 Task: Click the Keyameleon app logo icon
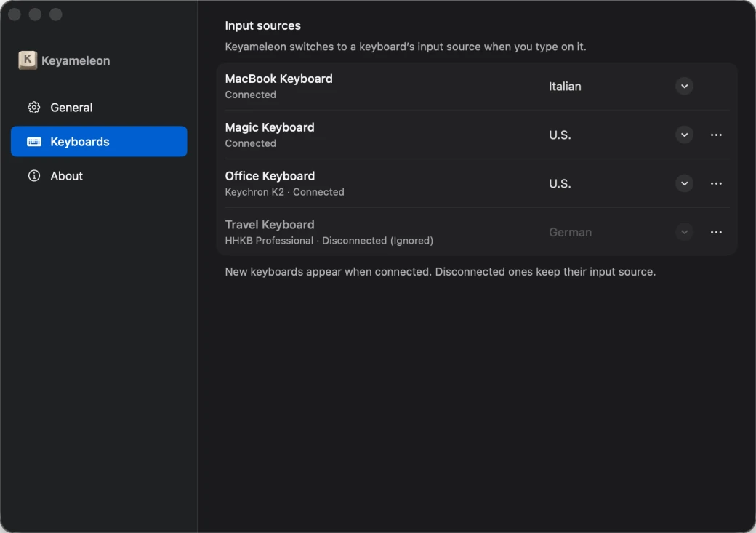pos(28,60)
